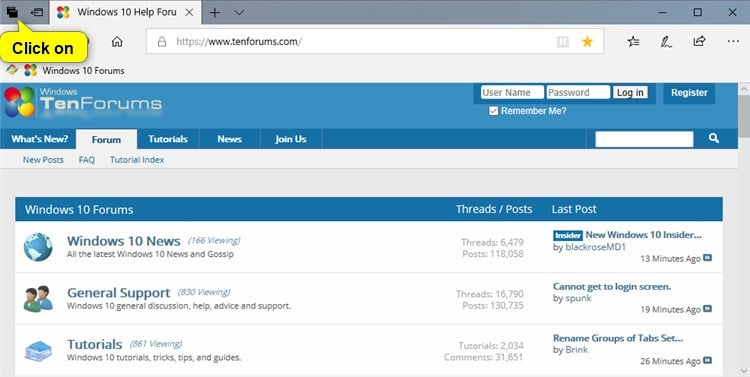Screen dimensions: 750x377
Task: Open Windows 10 News forum
Action: click(x=123, y=241)
